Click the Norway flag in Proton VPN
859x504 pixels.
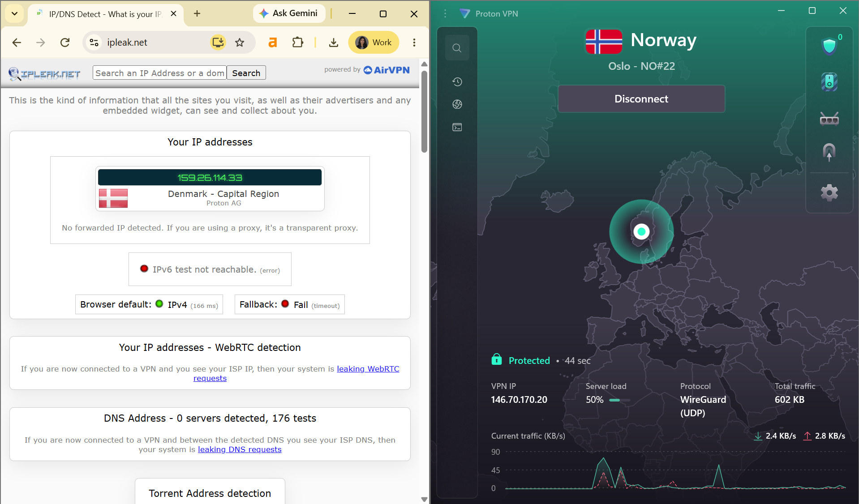point(604,42)
